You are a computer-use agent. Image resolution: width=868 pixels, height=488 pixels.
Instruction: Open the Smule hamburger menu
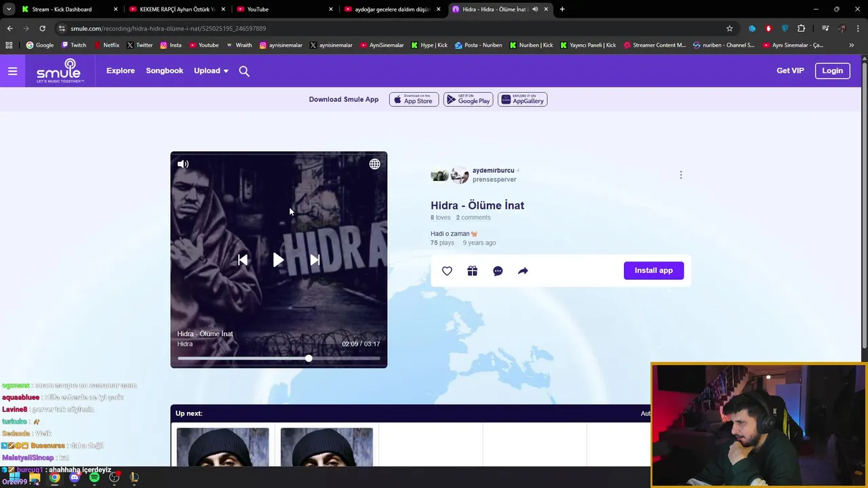point(12,70)
